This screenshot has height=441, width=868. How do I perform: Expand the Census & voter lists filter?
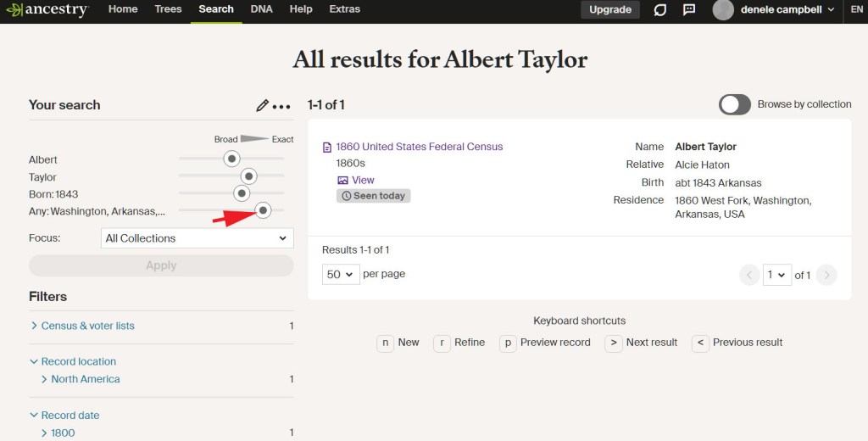coord(88,326)
